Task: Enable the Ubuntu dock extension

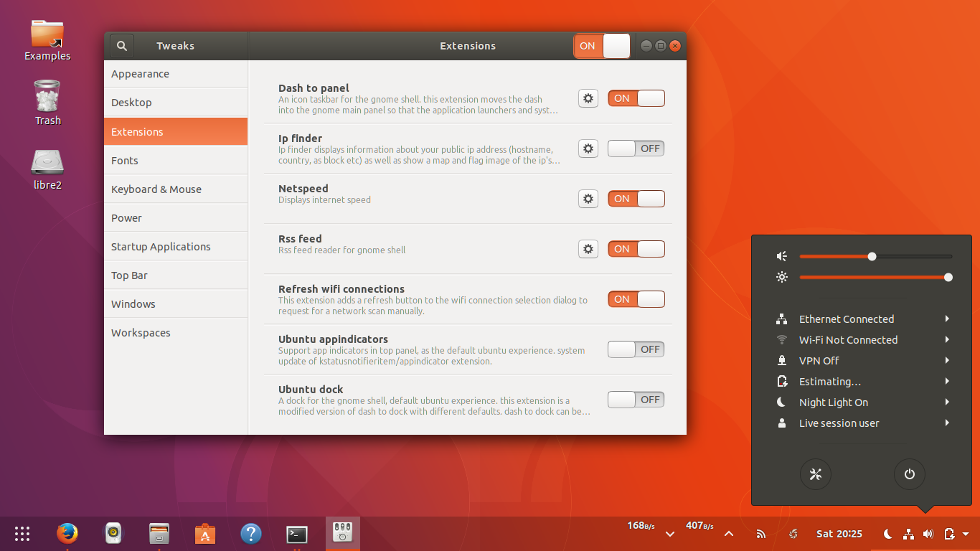Action: tap(636, 400)
